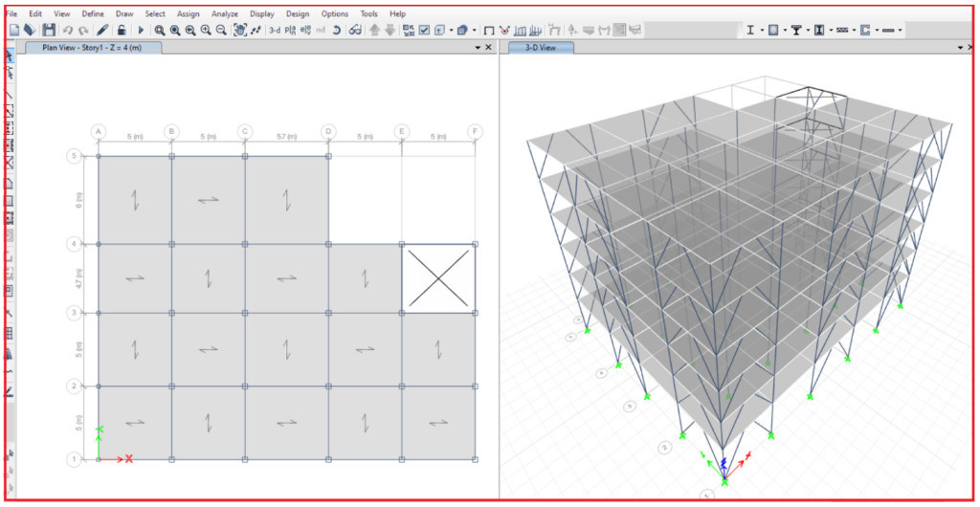Open the Plan View pane options arrow
The width and height of the screenshot is (980, 507).
coord(477,48)
